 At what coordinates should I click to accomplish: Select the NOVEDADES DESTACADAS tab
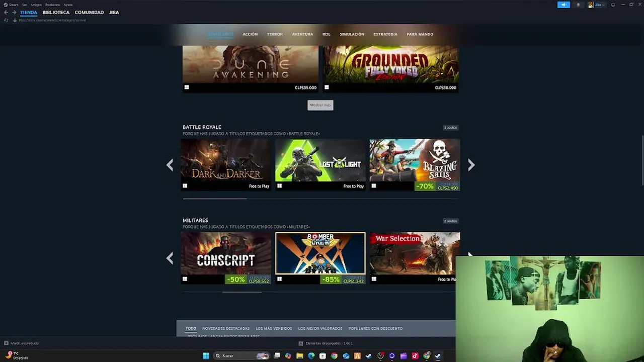(x=226, y=328)
